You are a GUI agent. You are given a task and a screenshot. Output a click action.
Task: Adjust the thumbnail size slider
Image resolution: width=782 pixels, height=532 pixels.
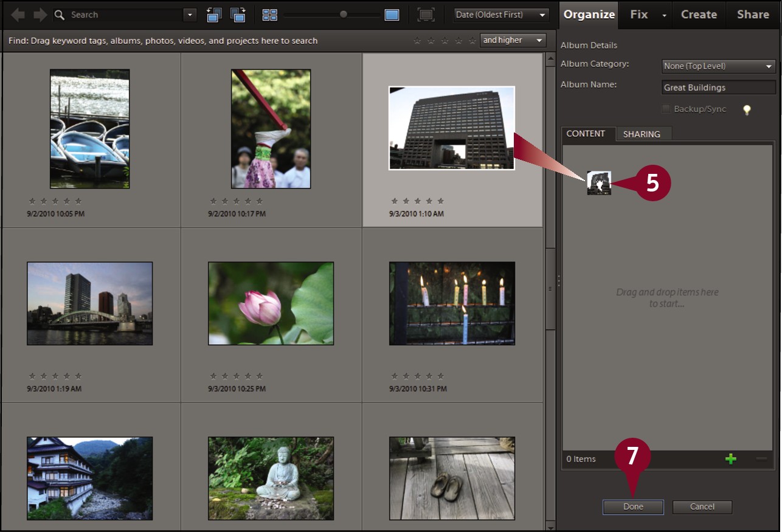344,15
